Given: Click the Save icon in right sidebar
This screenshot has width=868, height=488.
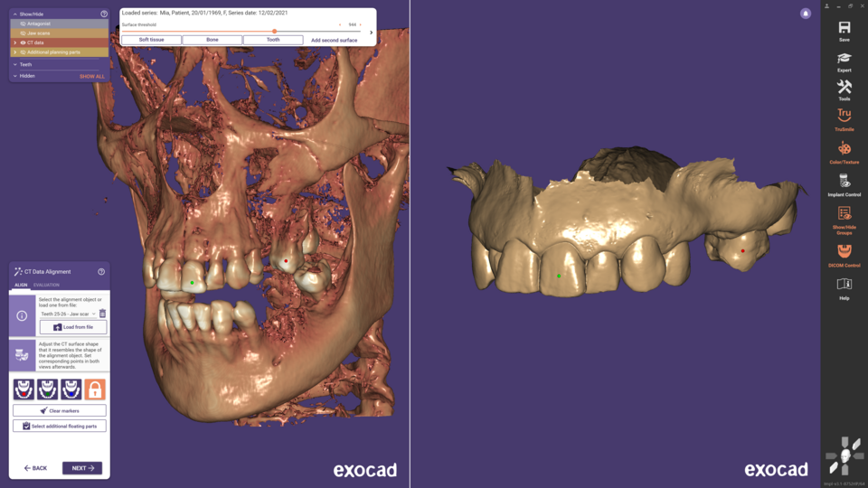Looking at the screenshot, I should (x=844, y=31).
